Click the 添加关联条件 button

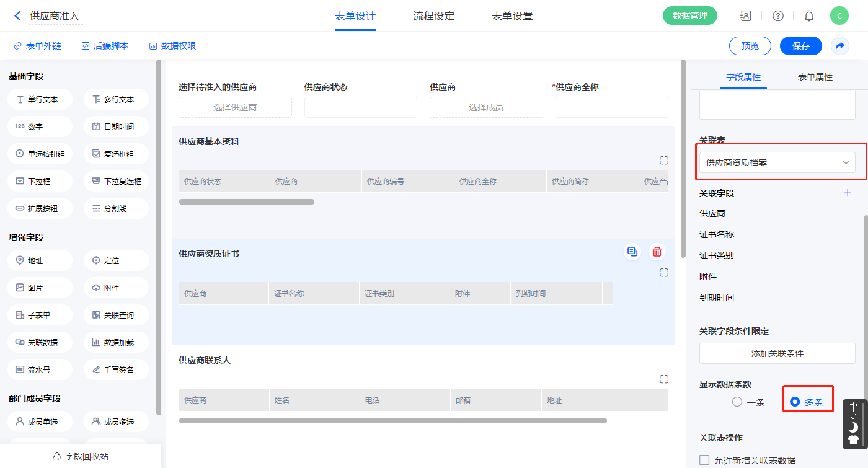click(x=777, y=353)
